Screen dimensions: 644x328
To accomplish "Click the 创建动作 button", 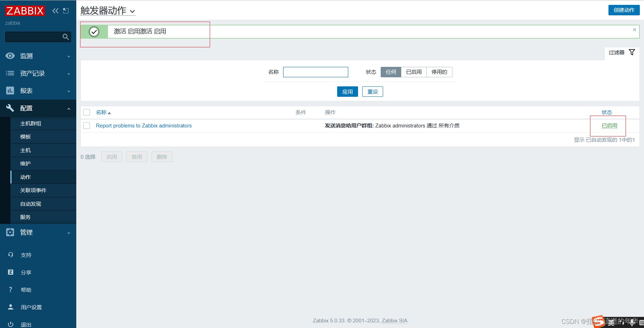I will 624,10.
